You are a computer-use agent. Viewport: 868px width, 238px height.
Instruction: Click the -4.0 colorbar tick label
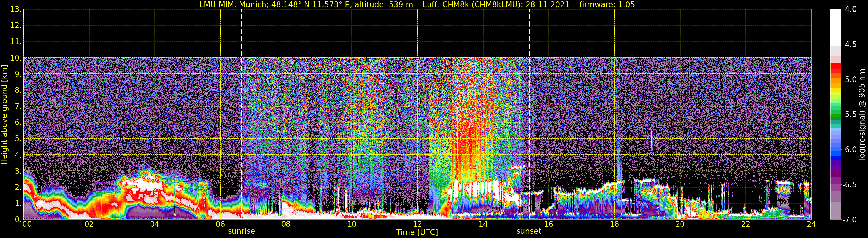pos(849,10)
